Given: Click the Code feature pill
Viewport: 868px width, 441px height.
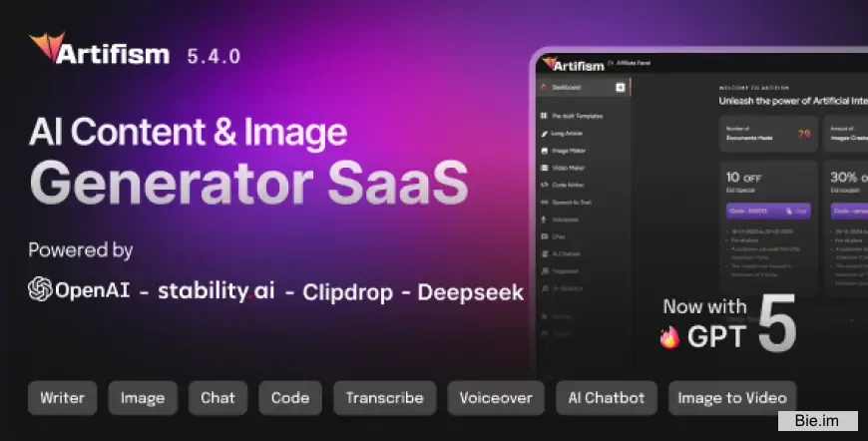Looking at the screenshot, I should pyautogui.click(x=290, y=398).
